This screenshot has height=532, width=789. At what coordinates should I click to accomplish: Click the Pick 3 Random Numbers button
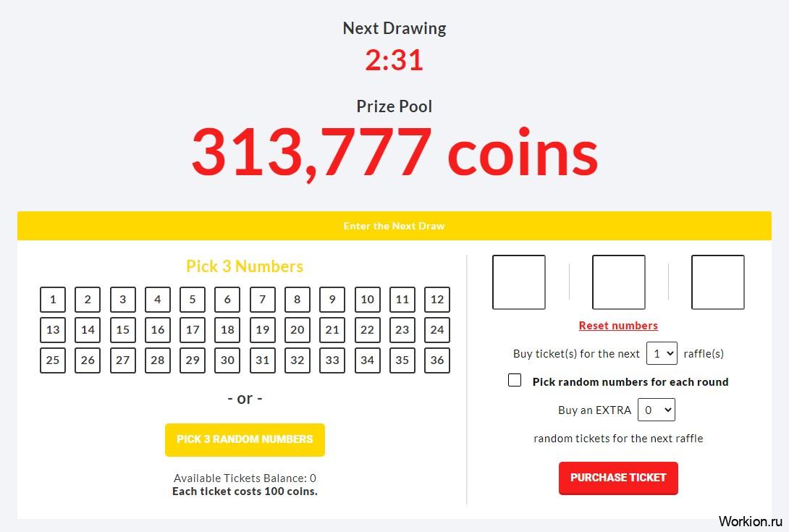pyautogui.click(x=245, y=439)
